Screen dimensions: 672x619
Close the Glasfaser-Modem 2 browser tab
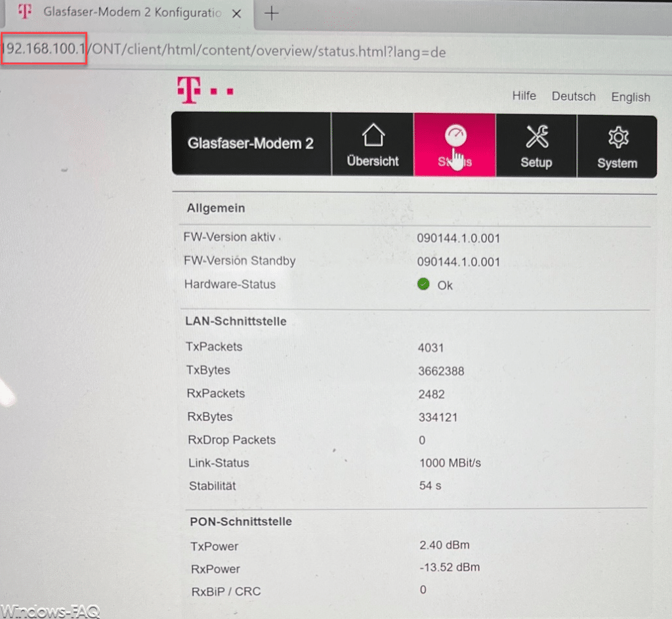coord(236,14)
